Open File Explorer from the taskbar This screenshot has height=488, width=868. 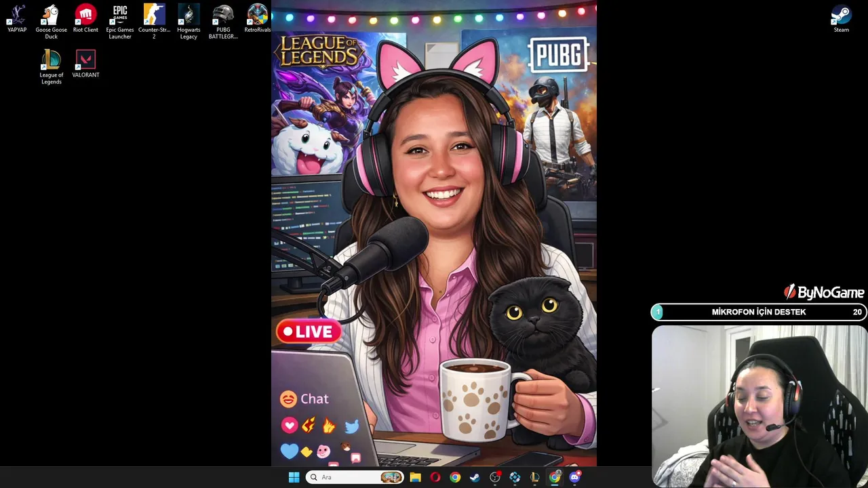click(415, 477)
